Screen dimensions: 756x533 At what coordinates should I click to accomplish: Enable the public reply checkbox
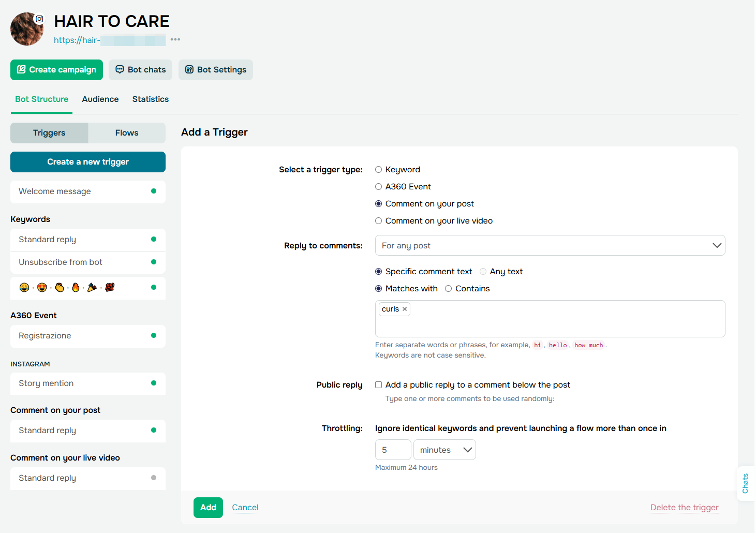[379, 385]
